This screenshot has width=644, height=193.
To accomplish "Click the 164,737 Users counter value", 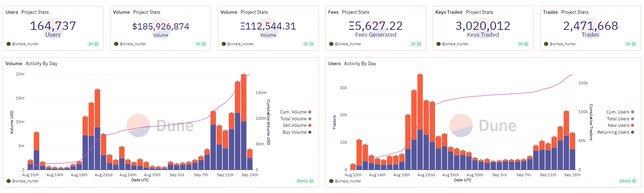I will point(53,26).
